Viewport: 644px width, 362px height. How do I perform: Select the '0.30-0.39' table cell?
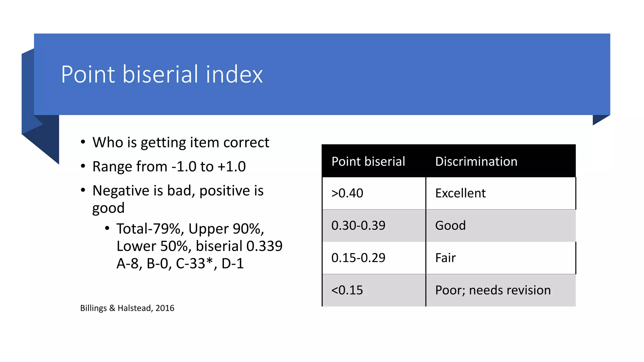(374, 226)
